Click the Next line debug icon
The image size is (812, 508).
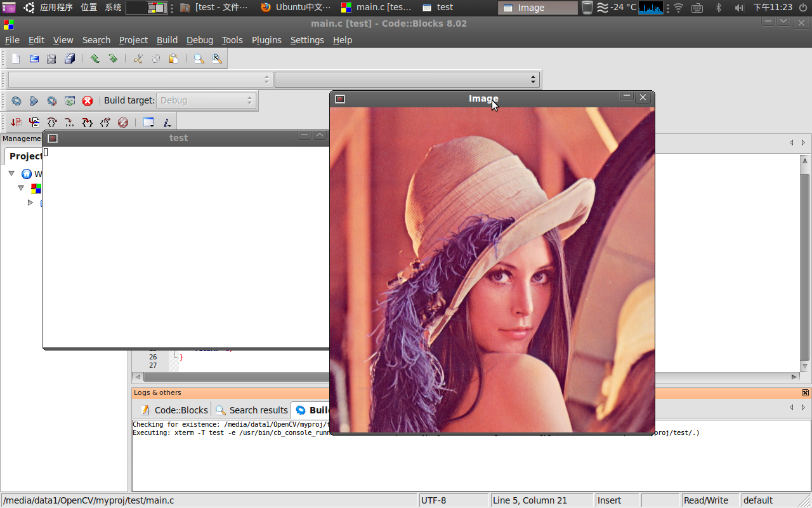tap(52, 123)
